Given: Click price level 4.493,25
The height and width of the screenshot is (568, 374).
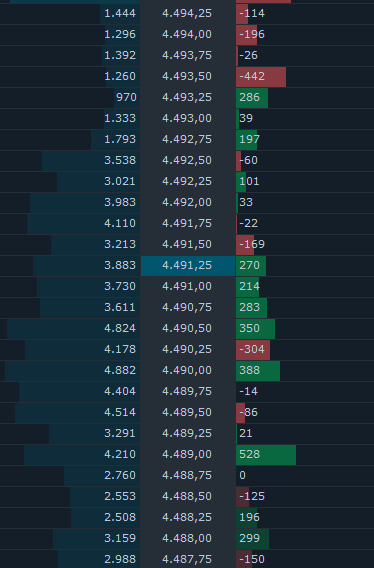Looking at the screenshot, I should click(x=187, y=97).
